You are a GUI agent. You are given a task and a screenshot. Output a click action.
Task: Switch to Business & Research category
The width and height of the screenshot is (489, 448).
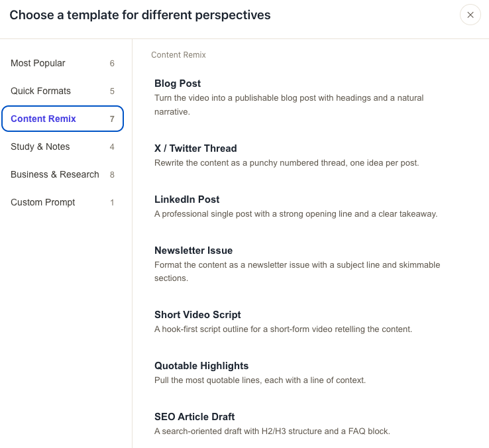coord(62,174)
